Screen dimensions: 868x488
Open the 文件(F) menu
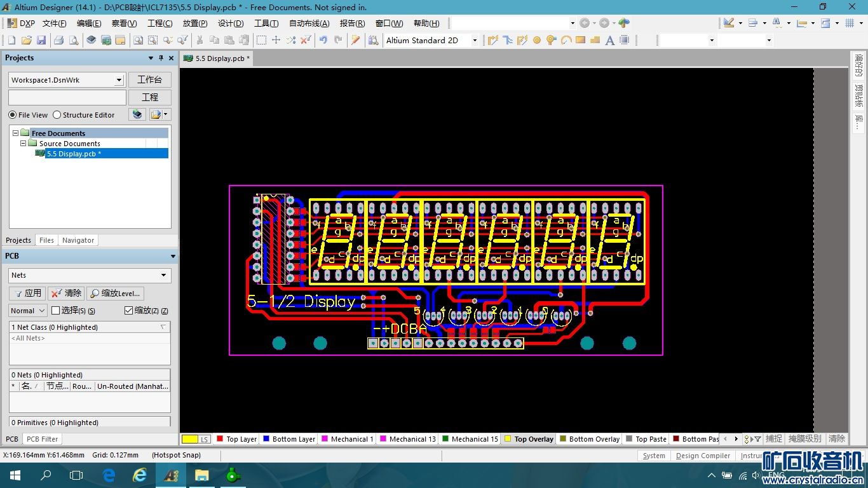tap(54, 24)
